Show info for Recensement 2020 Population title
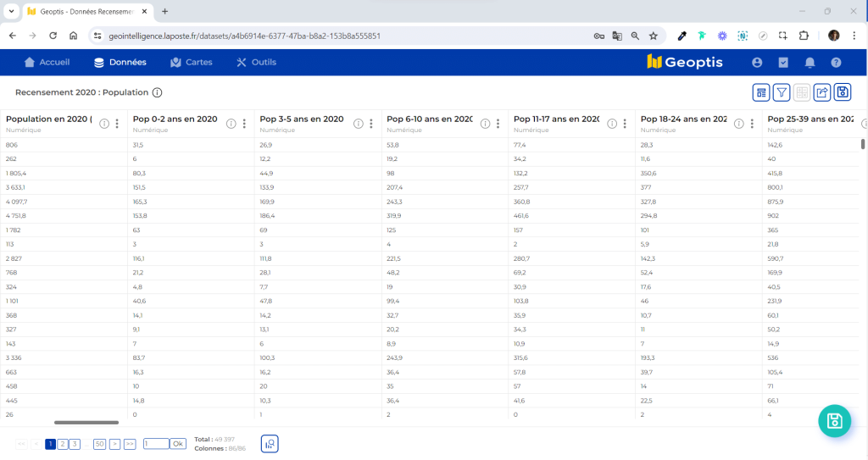 point(157,92)
